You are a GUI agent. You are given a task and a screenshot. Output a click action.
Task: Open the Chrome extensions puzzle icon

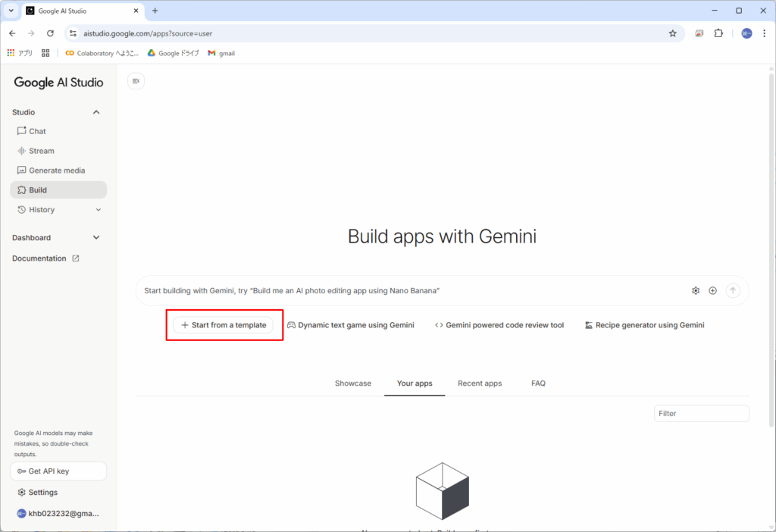click(718, 33)
